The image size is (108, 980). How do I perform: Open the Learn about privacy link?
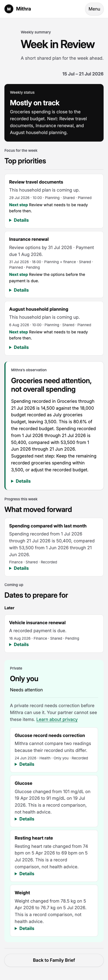click(x=57, y=720)
